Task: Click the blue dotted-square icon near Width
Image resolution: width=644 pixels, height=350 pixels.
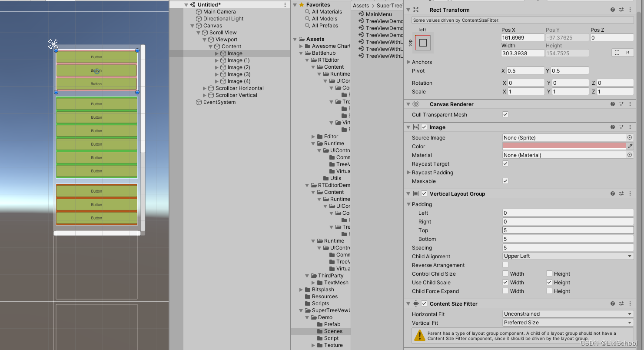Action: coord(617,53)
